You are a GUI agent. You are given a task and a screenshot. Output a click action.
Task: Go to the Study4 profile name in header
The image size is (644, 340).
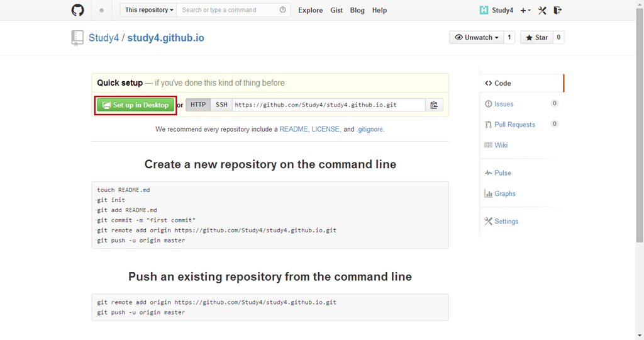coord(502,10)
